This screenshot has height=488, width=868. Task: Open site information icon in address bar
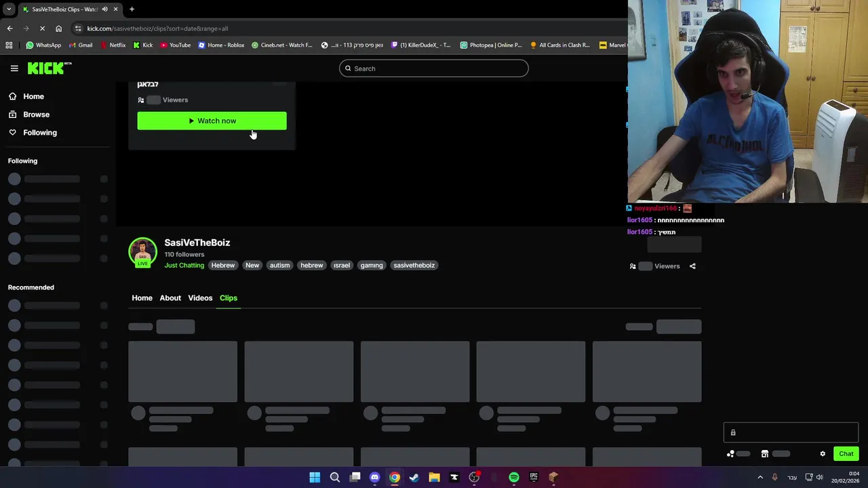click(79, 28)
